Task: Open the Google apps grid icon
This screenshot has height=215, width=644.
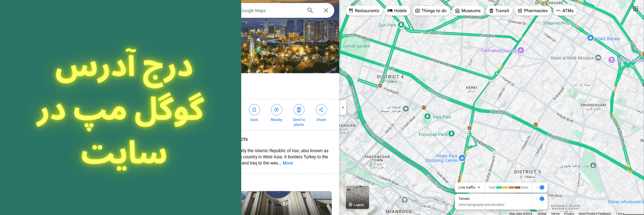Action: (x=636, y=9)
